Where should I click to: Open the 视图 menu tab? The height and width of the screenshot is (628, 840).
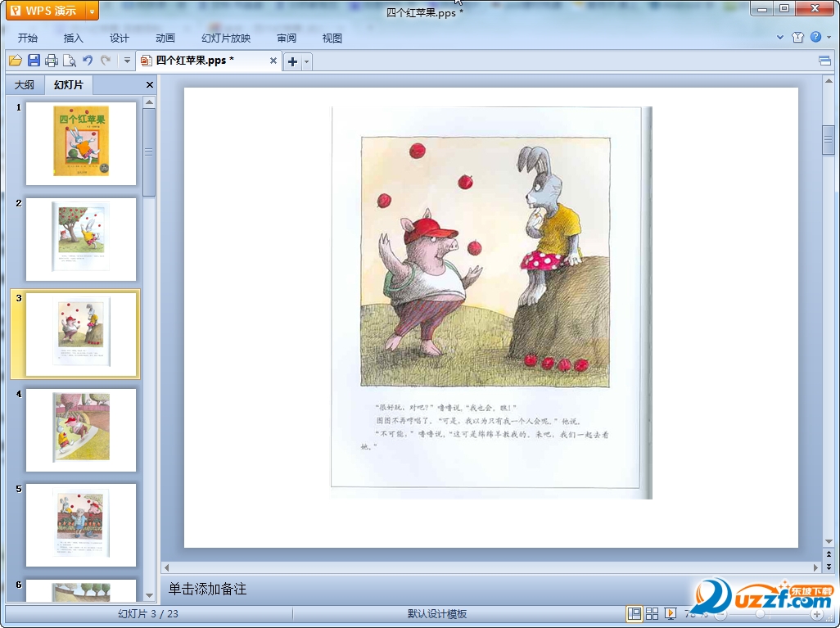point(332,38)
